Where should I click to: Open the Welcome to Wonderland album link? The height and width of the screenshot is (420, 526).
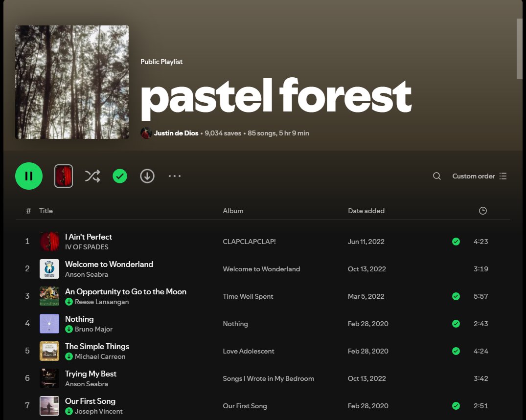(261, 269)
